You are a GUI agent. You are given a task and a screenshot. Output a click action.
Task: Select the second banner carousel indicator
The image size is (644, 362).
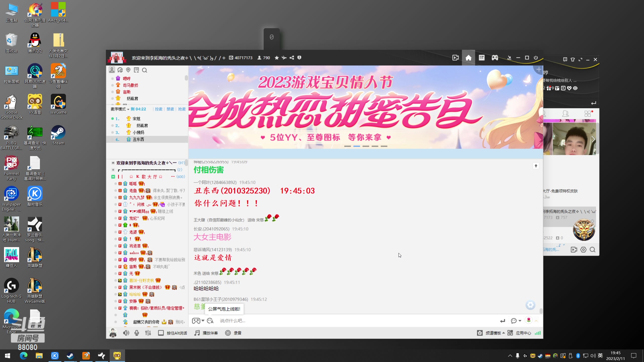[357, 146]
